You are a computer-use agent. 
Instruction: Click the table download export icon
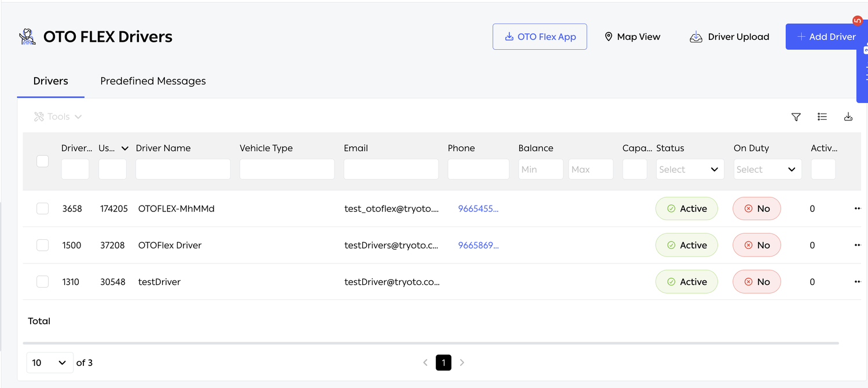(x=848, y=117)
